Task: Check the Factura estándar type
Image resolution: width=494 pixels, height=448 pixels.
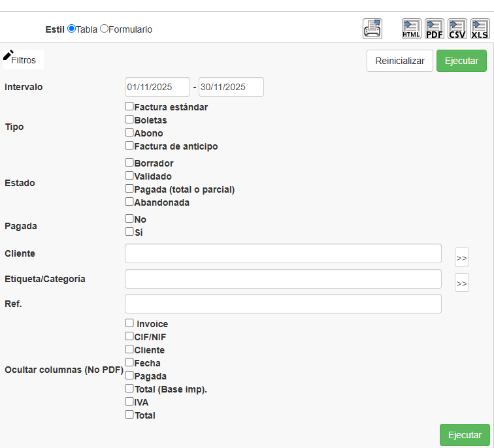Action: [x=129, y=106]
